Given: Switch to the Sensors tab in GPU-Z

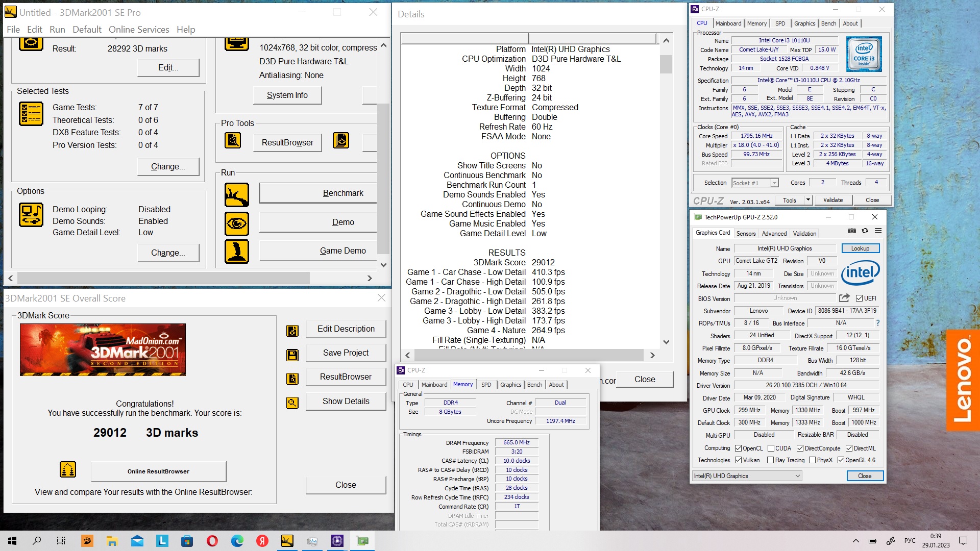Looking at the screenshot, I should pyautogui.click(x=746, y=234).
